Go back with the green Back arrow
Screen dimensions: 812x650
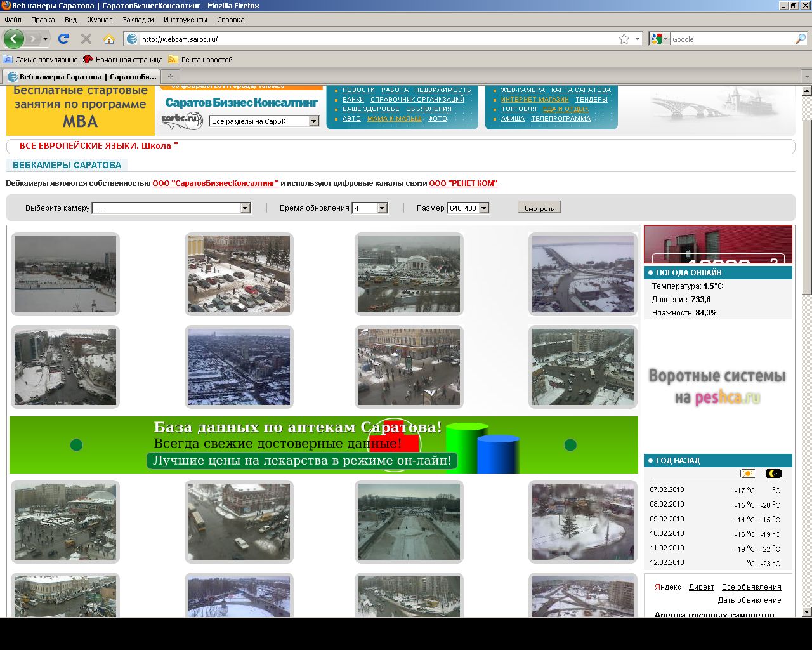pyautogui.click(x=14, y=39)
